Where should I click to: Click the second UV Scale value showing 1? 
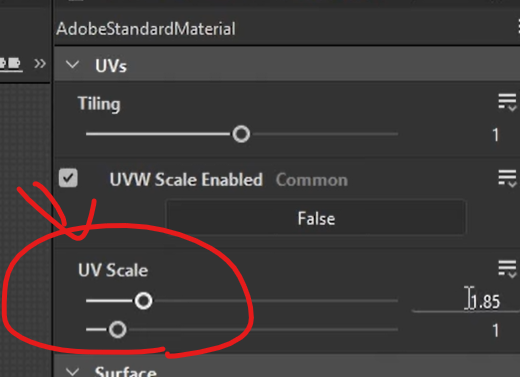(x=495, y=331)
